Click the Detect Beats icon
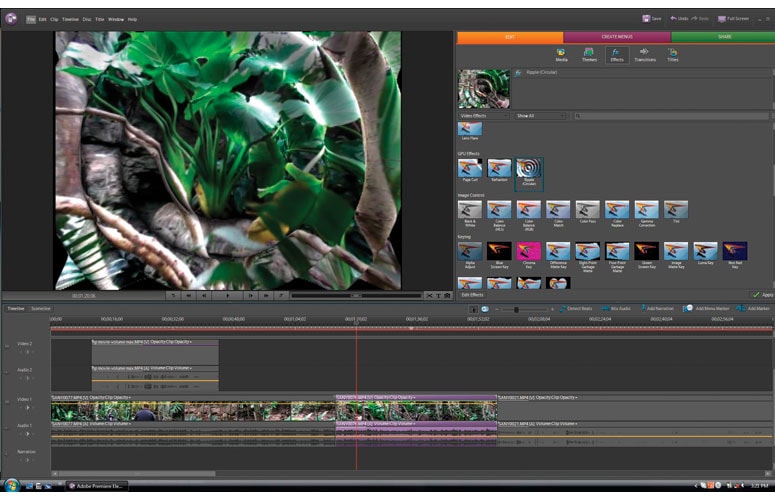 click(x=563, y=309)
